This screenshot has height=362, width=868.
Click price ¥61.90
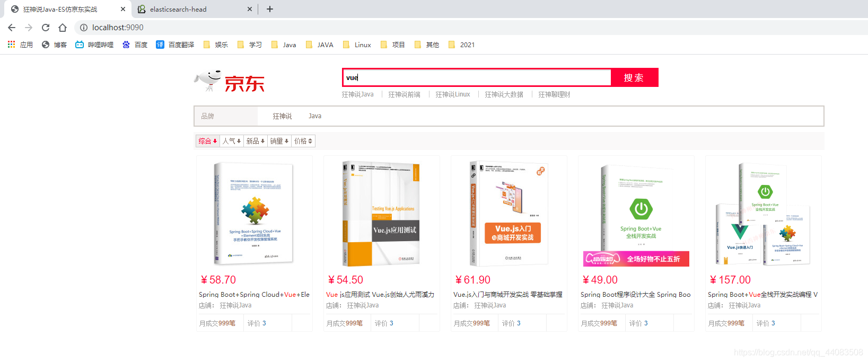pyautogui.click(x=472, y=280)
